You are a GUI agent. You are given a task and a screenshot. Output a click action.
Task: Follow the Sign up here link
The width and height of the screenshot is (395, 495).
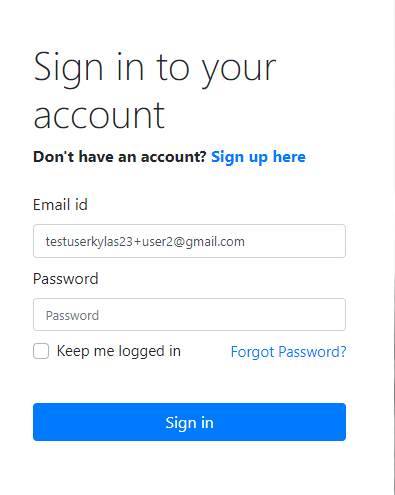tap(258, 157)
